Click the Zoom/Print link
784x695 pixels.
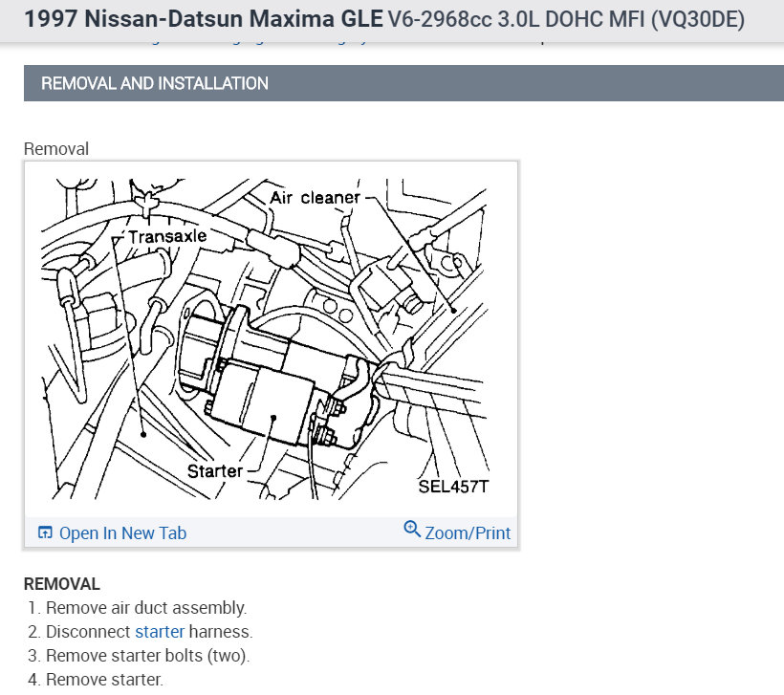point(468,533)
